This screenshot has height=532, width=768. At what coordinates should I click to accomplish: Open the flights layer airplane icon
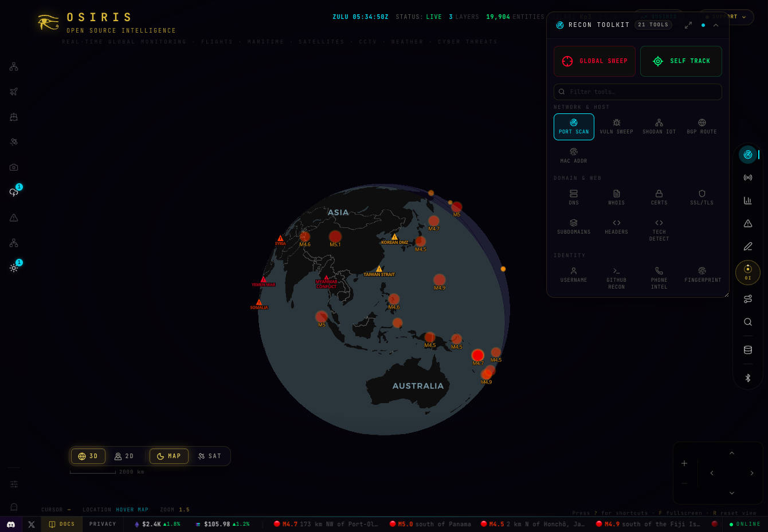pyautogui.click(x=14, y=92)
